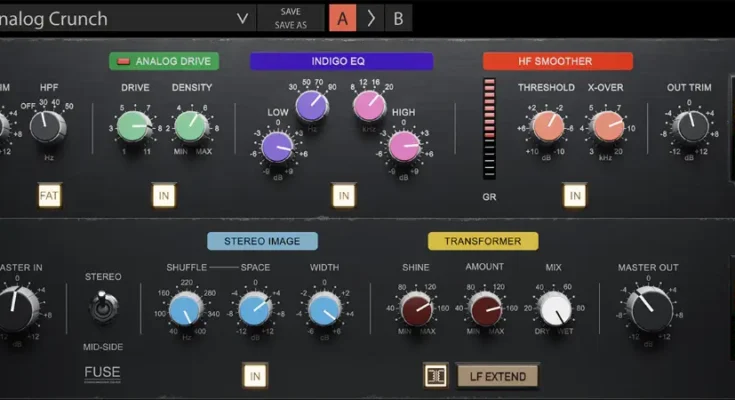This screenshot has height=400, width=735.
Task: Click the red Analog Drive indicator LED
Action: [124, 61]
